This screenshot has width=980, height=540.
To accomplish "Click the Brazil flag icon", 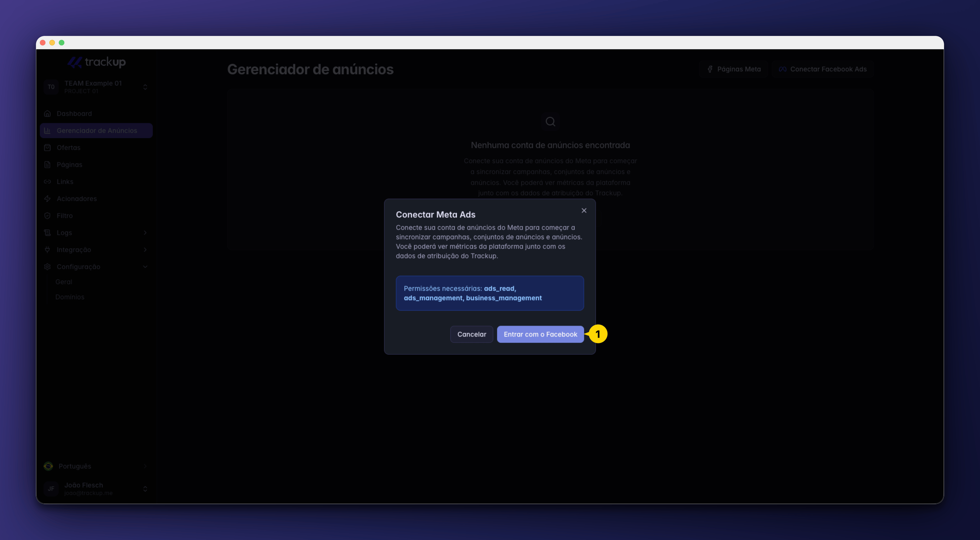I will pos(48,466).
